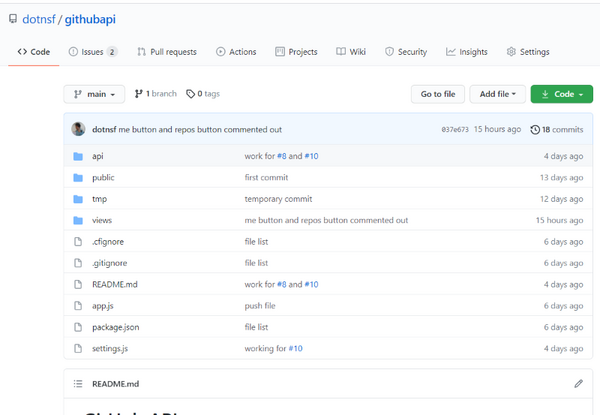
Task: Click the app.js file icon
Action: pos(78,306)
